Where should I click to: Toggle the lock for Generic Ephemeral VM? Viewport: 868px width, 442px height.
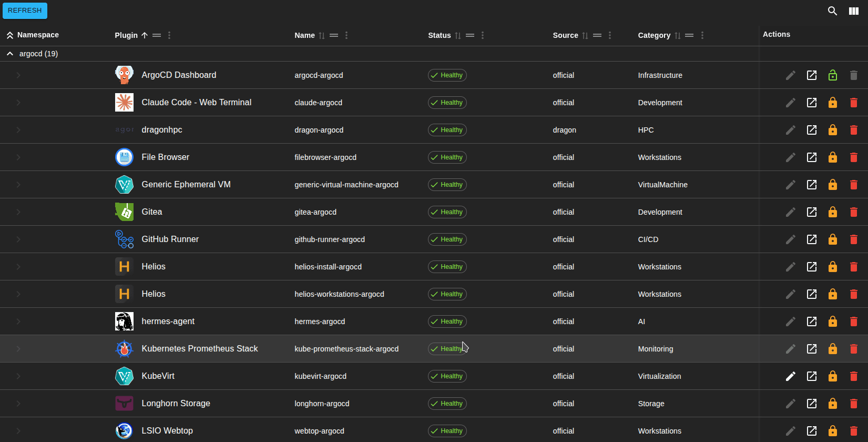(833, 185)
